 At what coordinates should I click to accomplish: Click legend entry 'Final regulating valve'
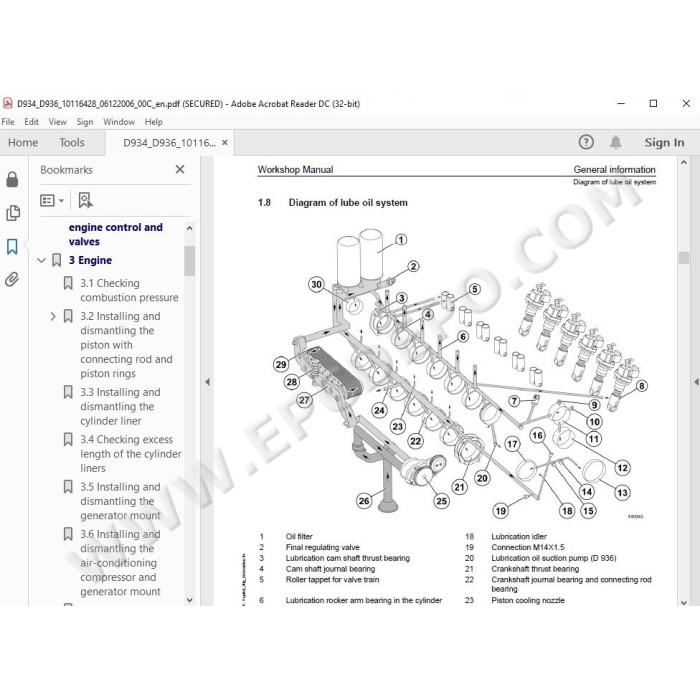pos(322,547)
